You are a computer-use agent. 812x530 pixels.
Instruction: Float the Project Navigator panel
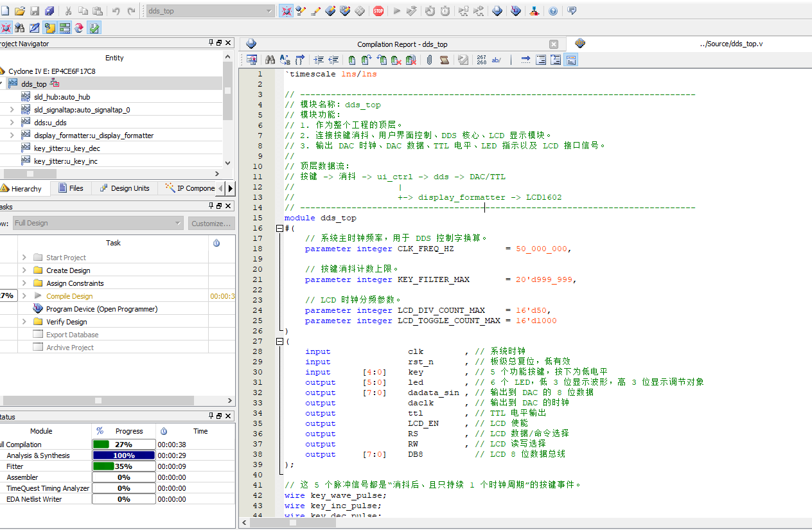219,43
